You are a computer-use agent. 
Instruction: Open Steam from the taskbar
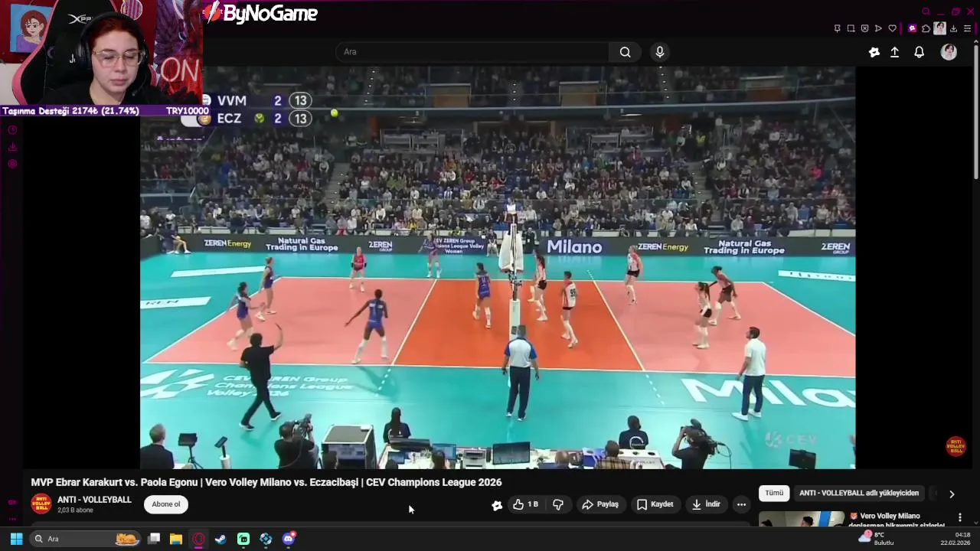click(220, 539)
